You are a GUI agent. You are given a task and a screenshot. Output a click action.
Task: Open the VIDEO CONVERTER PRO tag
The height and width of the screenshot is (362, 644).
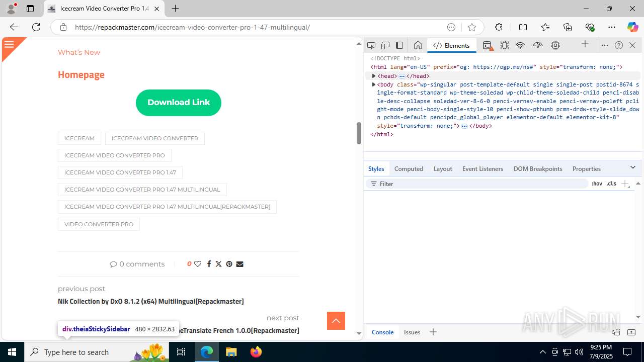pyautogui.click(x=99, y=224)
